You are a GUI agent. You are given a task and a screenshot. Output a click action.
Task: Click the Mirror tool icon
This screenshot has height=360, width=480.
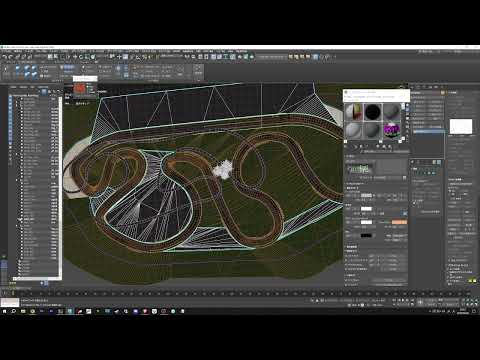pyautogui.click(x=187, y=57)
